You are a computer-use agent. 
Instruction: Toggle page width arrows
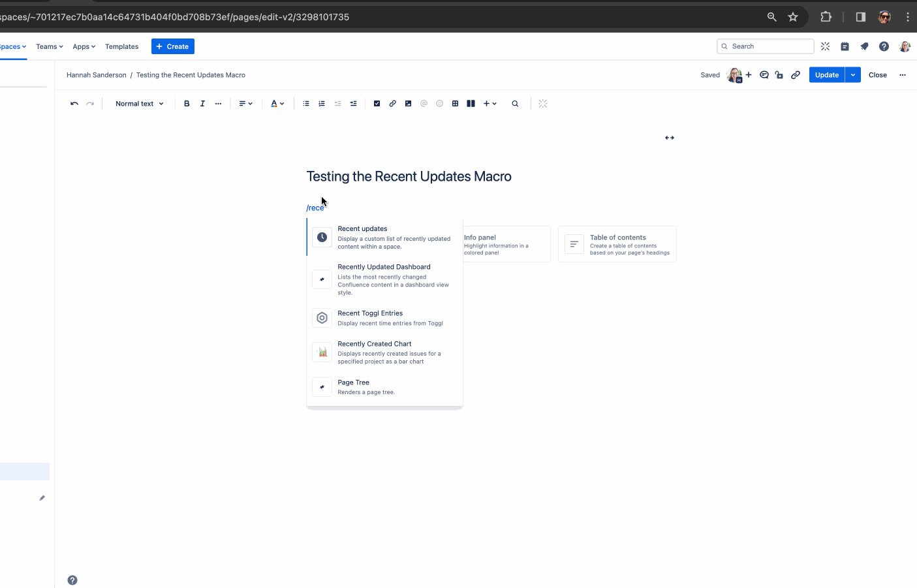(x=670, y=138)
